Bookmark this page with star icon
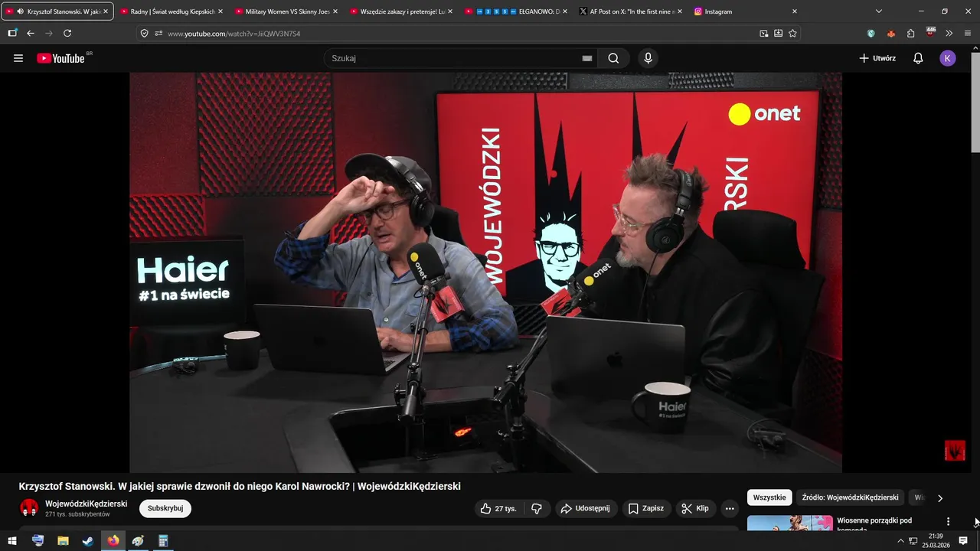The width and height of the screenshot is (980, 551). [x=792, y=34]
